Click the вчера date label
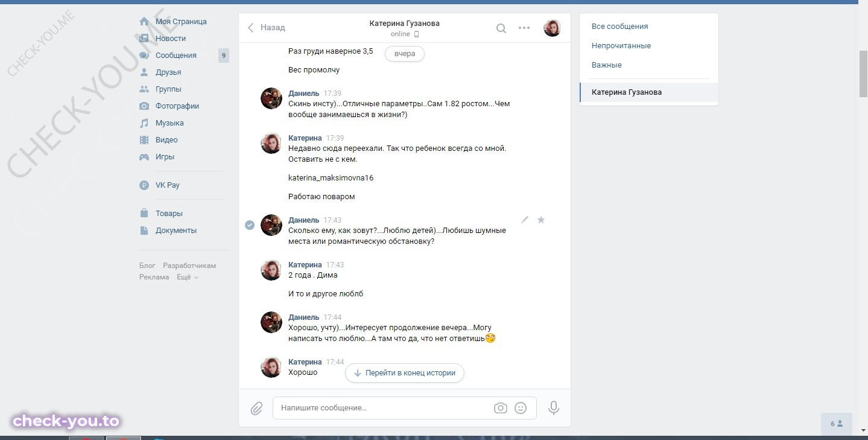This screenshot has width=868, height=440. (405, 54)
